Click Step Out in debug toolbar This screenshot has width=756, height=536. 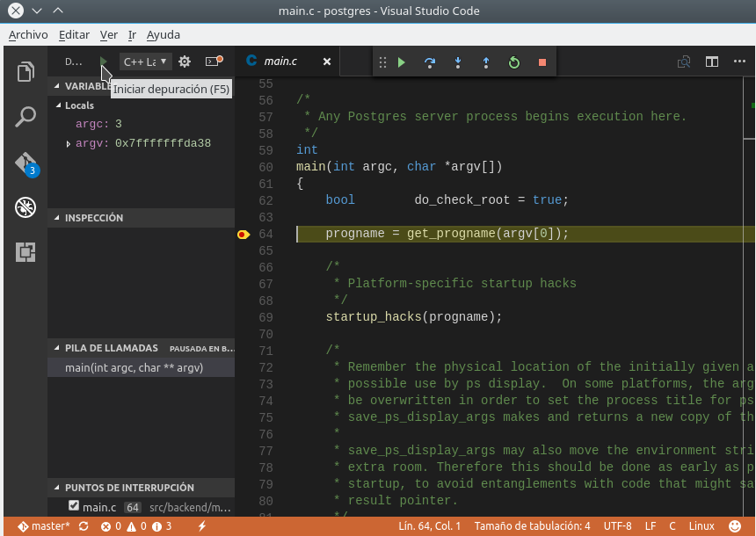point(486,62)
